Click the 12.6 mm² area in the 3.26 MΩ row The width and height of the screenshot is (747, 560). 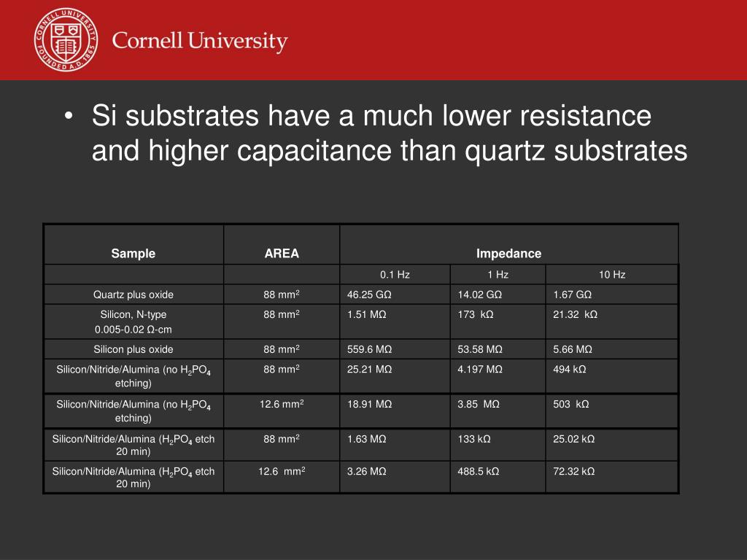coord(282,472)
